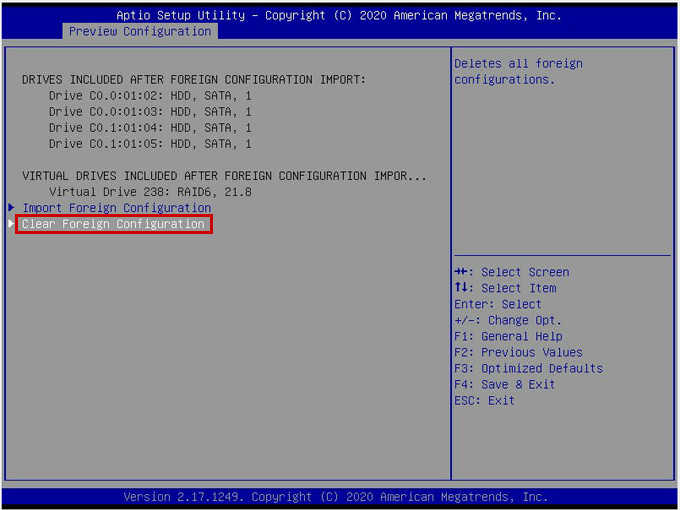
Task: Click the F2 Previous Values hint
Action: click(518, 352)
